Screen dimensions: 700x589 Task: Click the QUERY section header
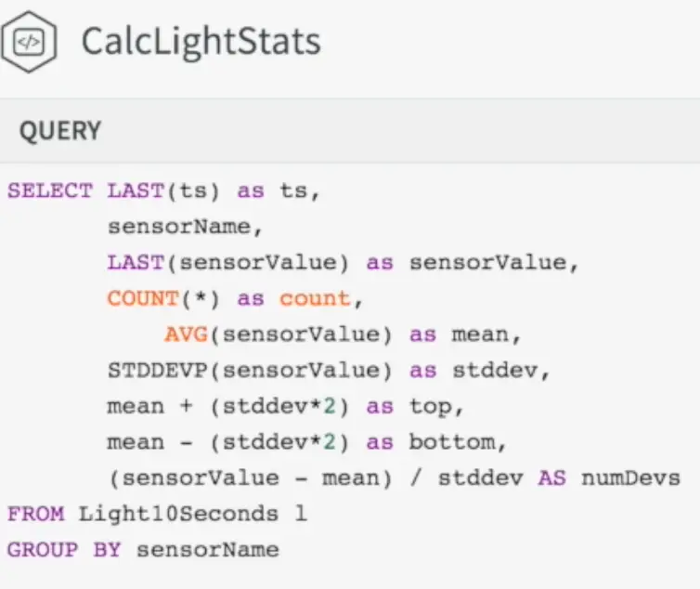(60, 131)
